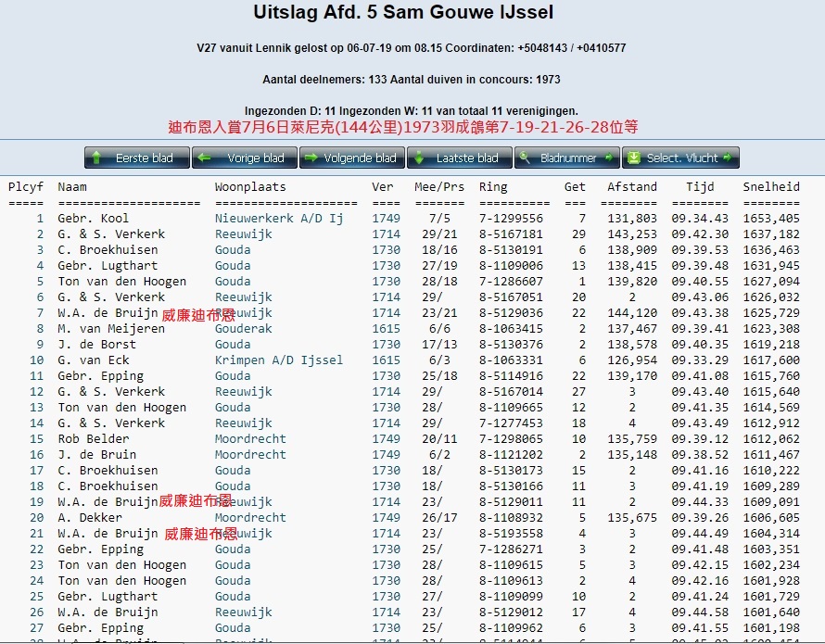Open the Krimpen A/D Ijssel town link

[x=279, y=360]
